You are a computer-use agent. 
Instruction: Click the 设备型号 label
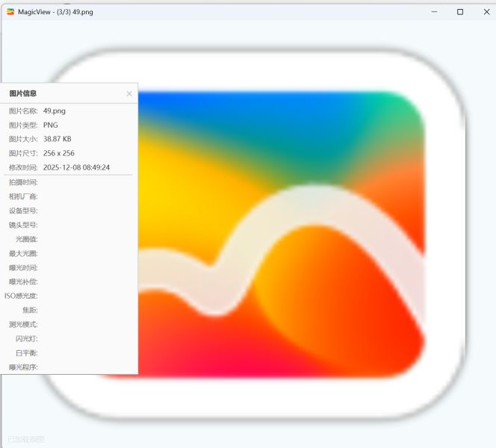23,211
